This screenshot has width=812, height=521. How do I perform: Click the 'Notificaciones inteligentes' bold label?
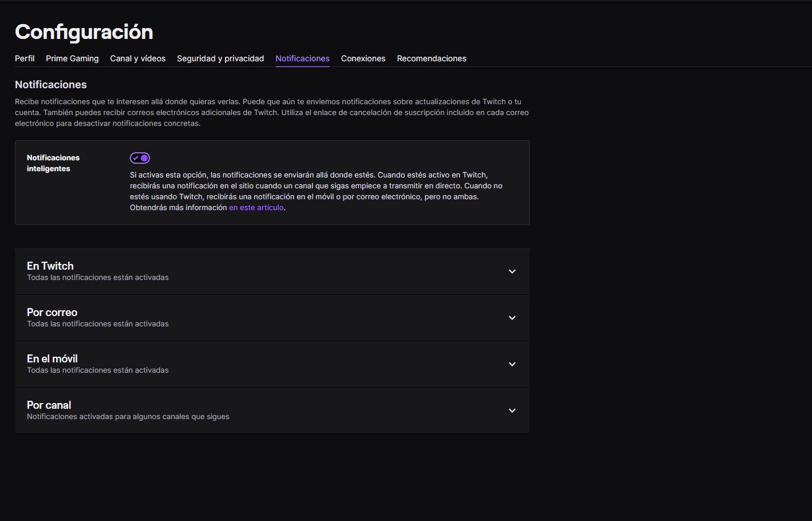coord(53,163)
